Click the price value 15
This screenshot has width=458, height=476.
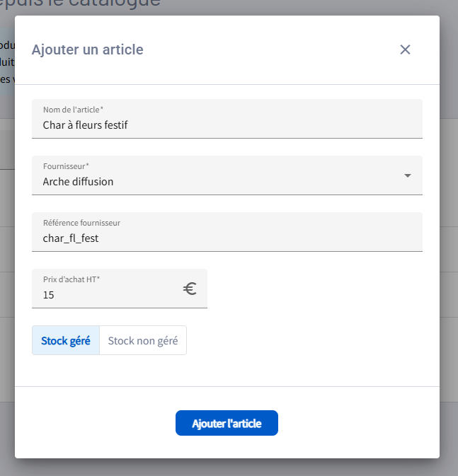click(x=48, y=295)
